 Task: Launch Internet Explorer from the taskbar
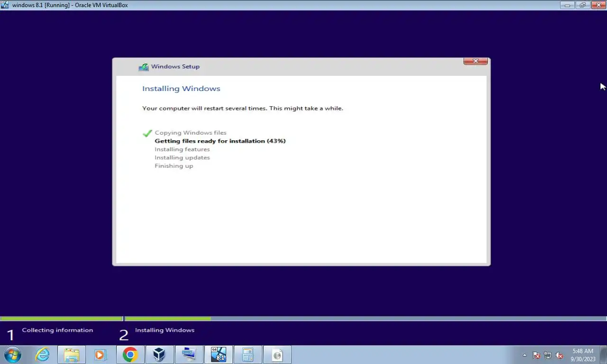pos(42,355)
